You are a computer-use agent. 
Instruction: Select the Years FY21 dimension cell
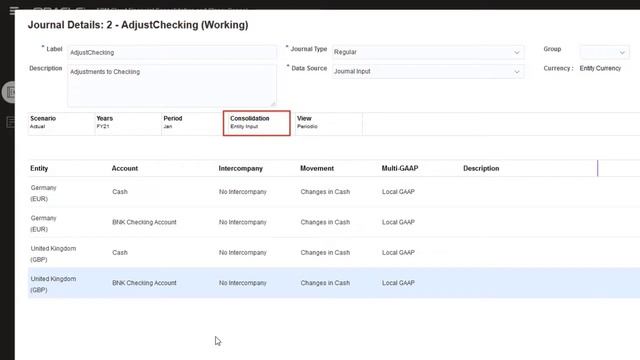coord(128,123)
